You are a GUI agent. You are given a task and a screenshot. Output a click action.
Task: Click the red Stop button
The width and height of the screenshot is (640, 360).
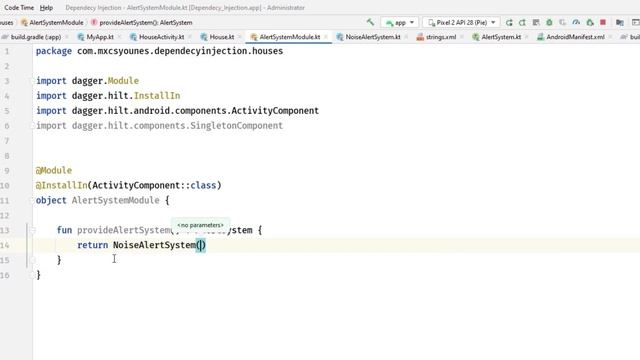[603, 22]
